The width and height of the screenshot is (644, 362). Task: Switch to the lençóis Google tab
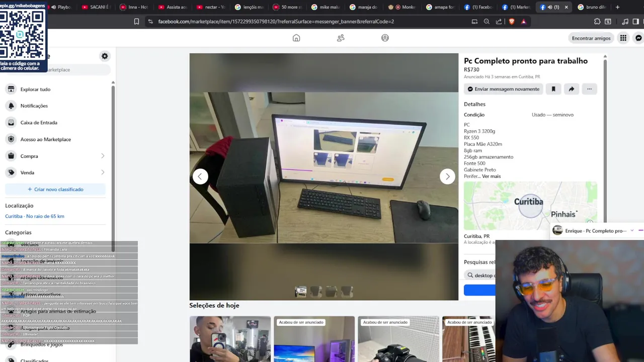(249, 7)
